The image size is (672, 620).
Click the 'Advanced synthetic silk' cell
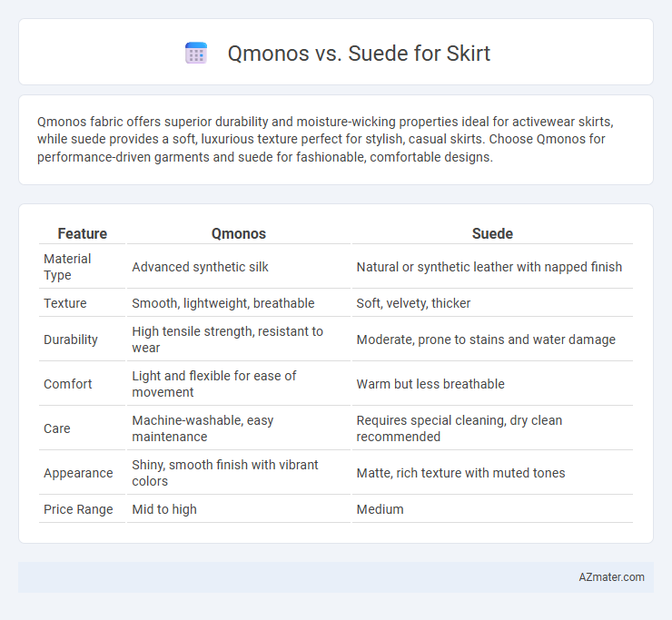(x=200, y=267)
